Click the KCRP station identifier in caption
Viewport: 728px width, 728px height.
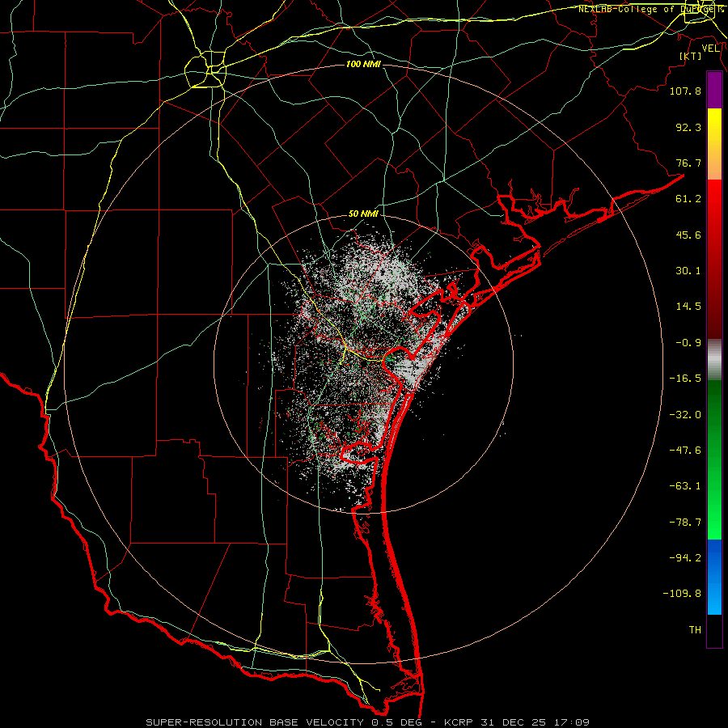(457, 722)
